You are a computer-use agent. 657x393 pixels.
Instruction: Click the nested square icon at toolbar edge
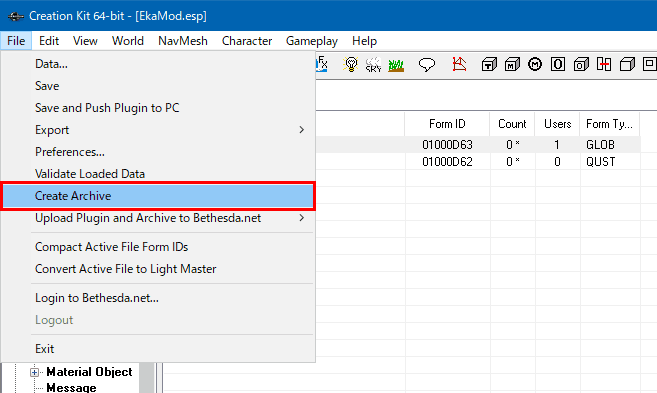650,65
